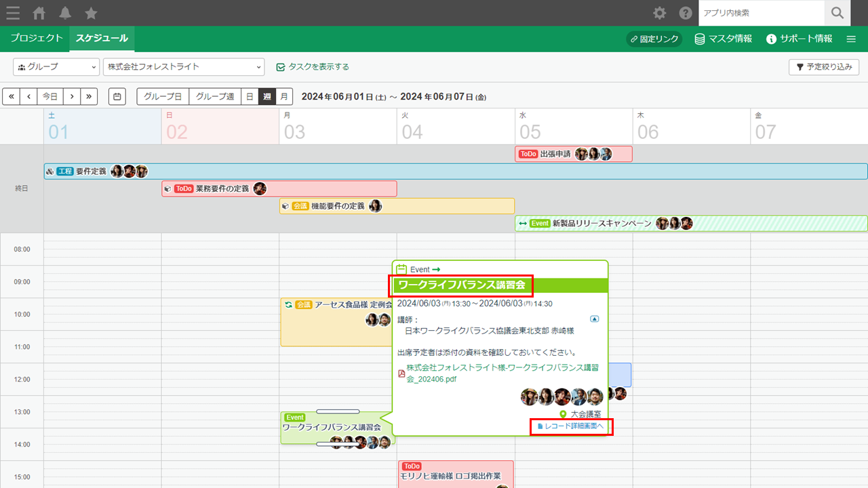Image resolution: width=868 pixels, height=488 pixels.
Task: Click the avatar on 業務要件の定義 item
Action: (260, 188)
